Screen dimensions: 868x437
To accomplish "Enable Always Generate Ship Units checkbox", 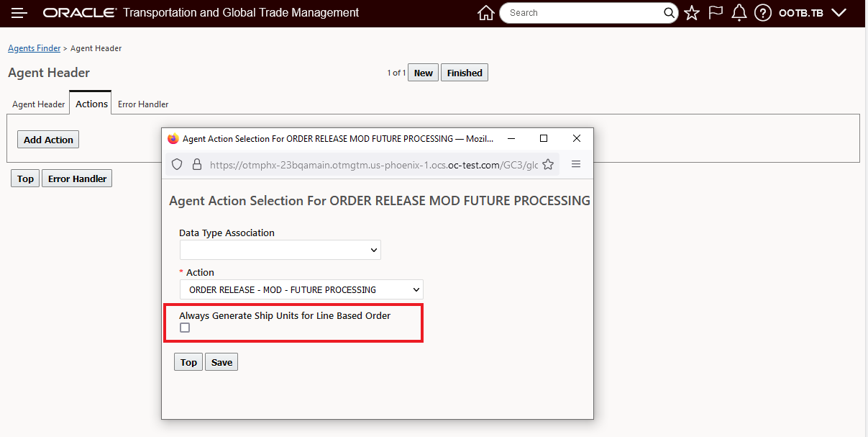I will (185, 328).
